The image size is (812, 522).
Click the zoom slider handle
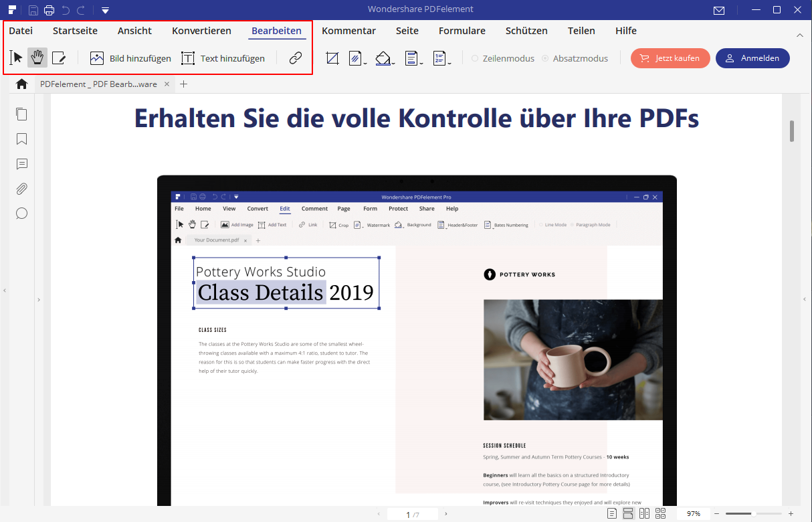click(x=754, y=513)
